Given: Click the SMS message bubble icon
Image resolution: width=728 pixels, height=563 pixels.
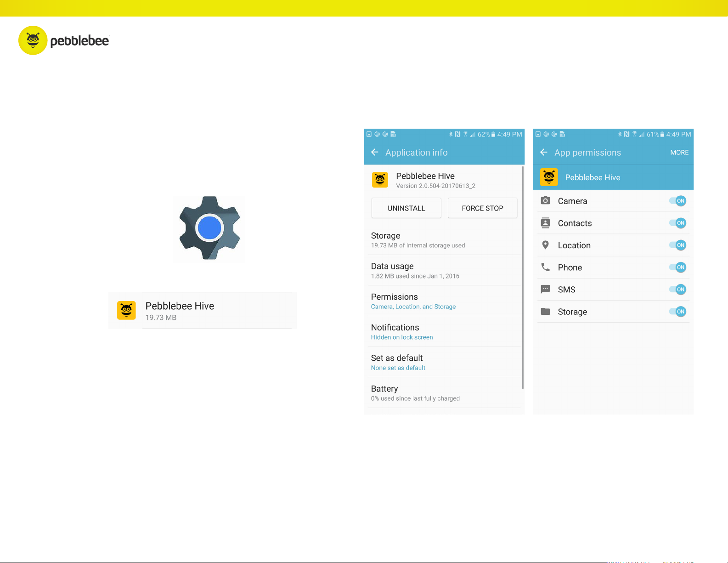Looking at the screenshot, I should coord(545,289).
